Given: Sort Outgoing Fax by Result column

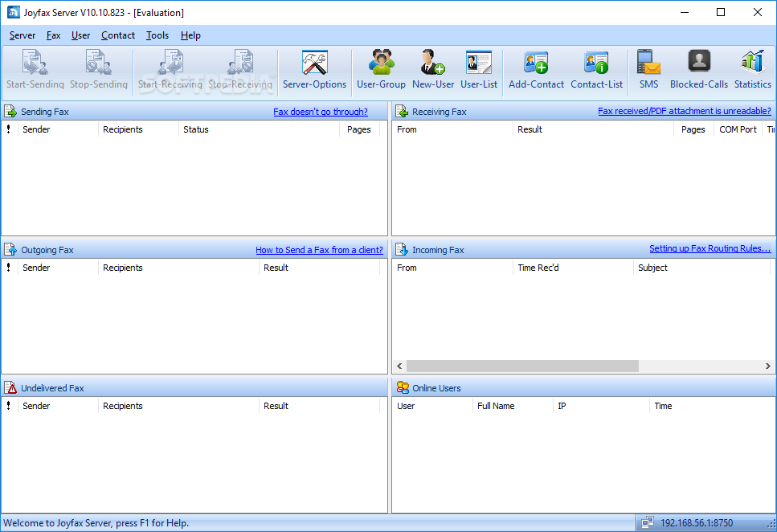Looking at the screenshot, I should click(x=319, y=268).
